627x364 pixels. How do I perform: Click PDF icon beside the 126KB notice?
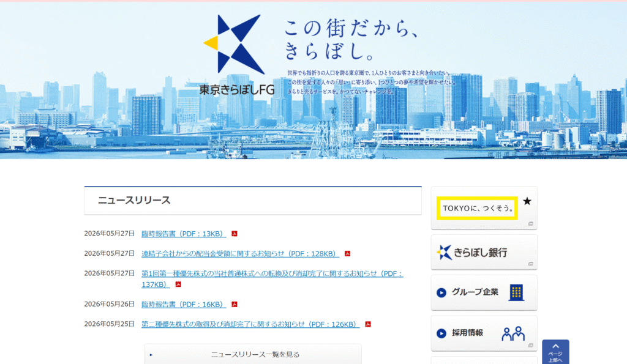coord(368,324)
